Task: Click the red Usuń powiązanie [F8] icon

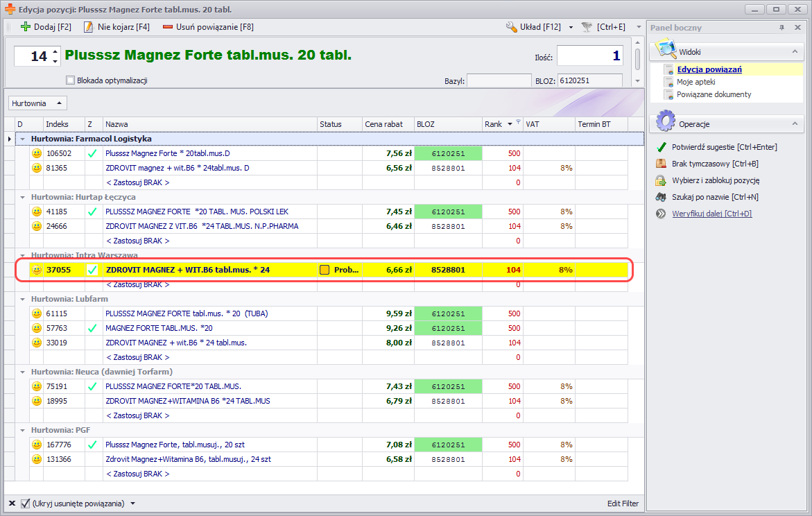Action: pyautogui.click(x=168, y=27)
